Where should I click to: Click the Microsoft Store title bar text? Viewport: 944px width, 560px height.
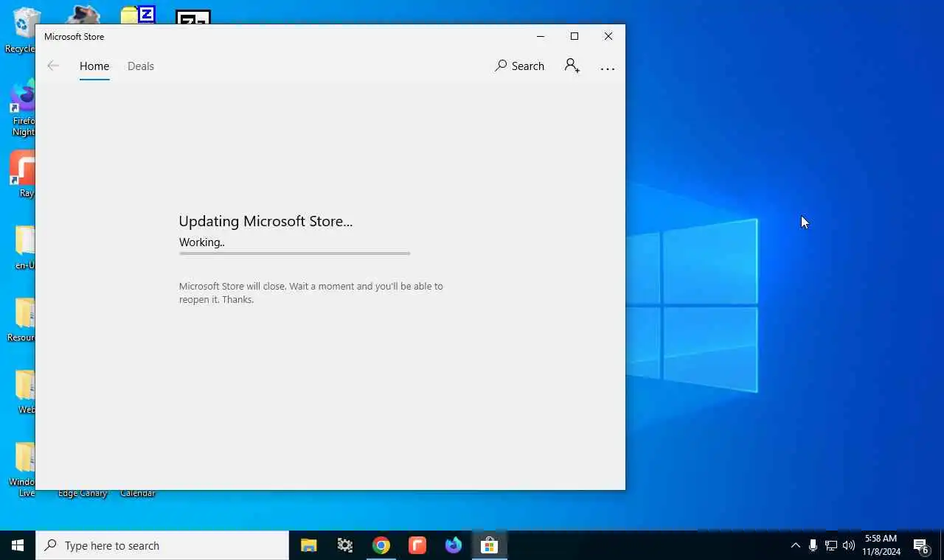tap(74, 36)
